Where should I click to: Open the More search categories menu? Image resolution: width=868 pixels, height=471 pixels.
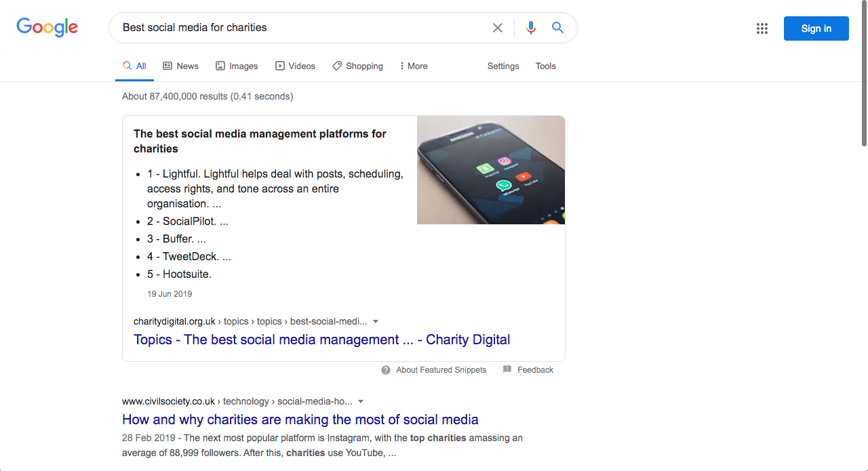point(414,66)
